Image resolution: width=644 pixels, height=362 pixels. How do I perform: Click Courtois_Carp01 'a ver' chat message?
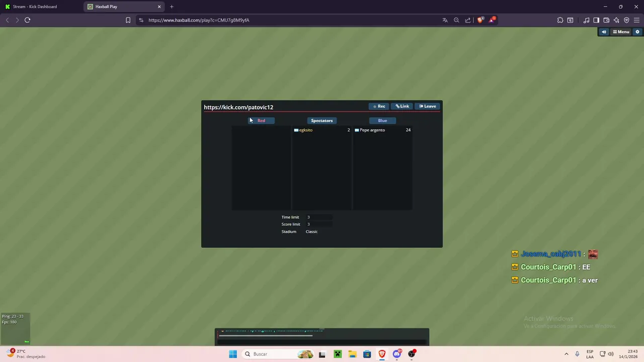554,280
